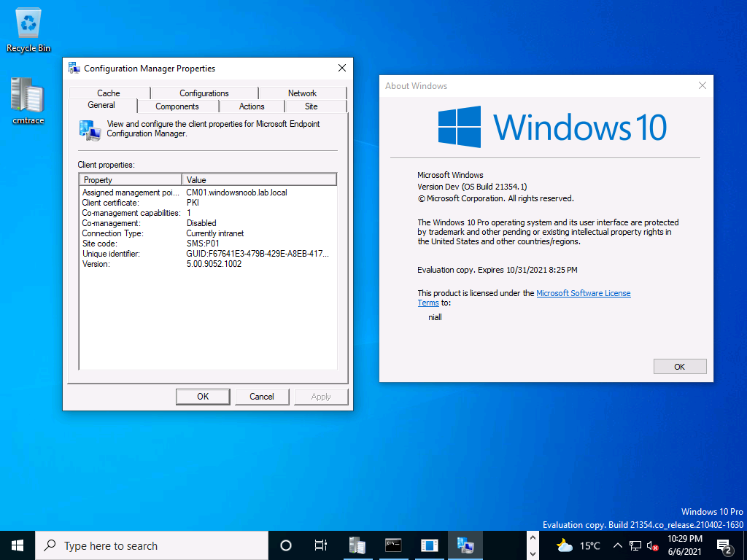747x560 pixels.
Task: Click Cancel in Configuration Manager Properties
Action: click(262, 397)
